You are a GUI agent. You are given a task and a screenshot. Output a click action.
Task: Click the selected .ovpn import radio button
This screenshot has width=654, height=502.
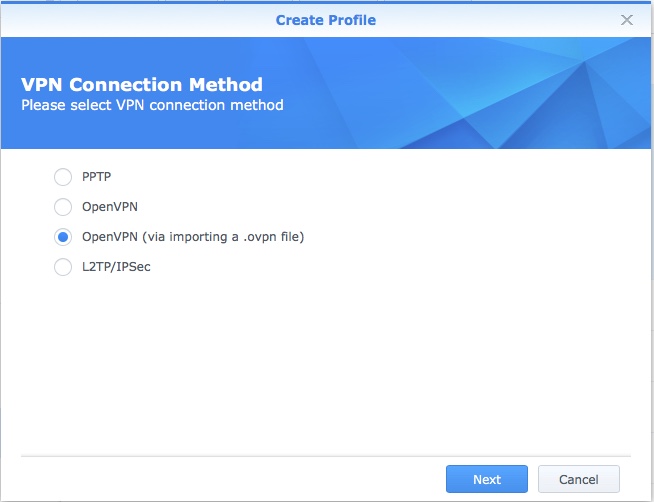pos(63,237)
